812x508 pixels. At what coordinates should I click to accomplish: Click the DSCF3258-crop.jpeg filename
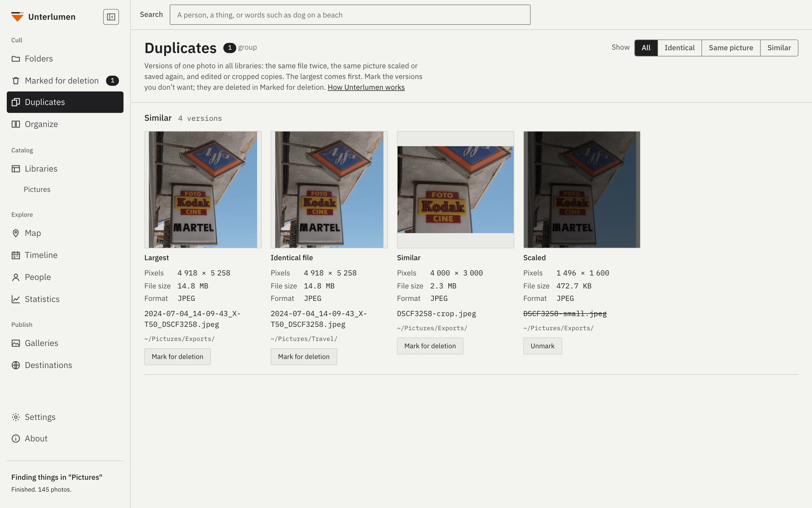click(x=436, y=314)
